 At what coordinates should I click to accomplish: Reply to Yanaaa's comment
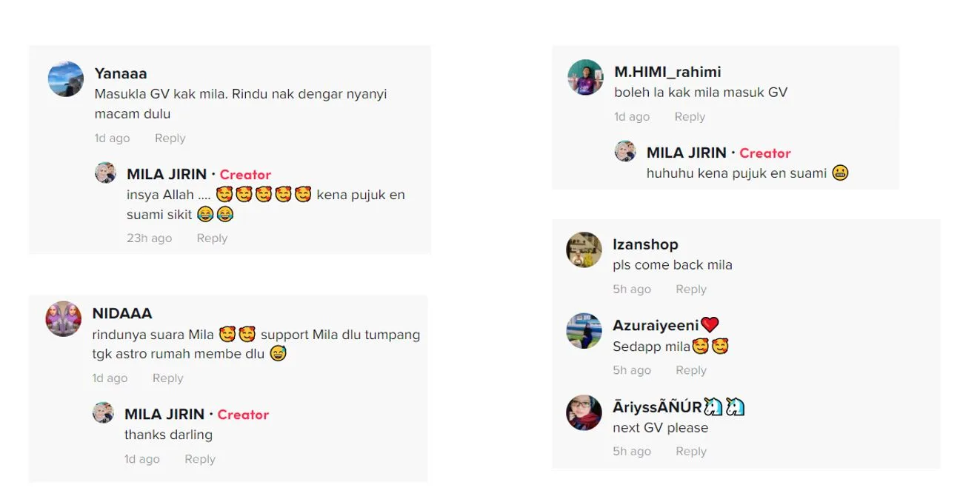[170, 138]
